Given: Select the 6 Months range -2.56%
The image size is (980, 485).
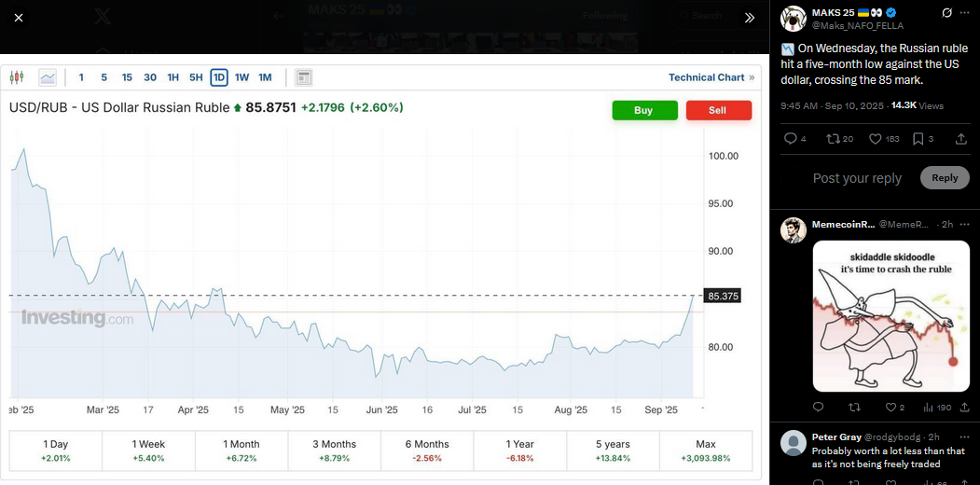Looking at the screenshot, I should (x=427, y=450).
